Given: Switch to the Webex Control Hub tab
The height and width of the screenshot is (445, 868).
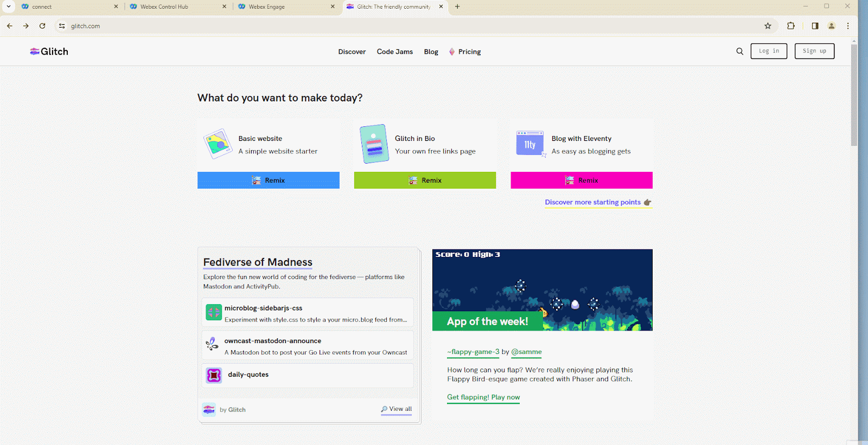Looking at the screenshot, I should point(178,7).
